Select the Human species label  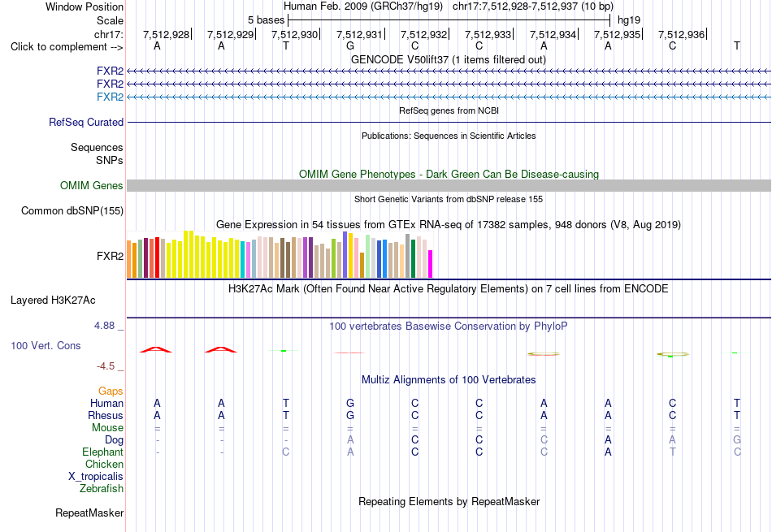(x=106, y=404)
